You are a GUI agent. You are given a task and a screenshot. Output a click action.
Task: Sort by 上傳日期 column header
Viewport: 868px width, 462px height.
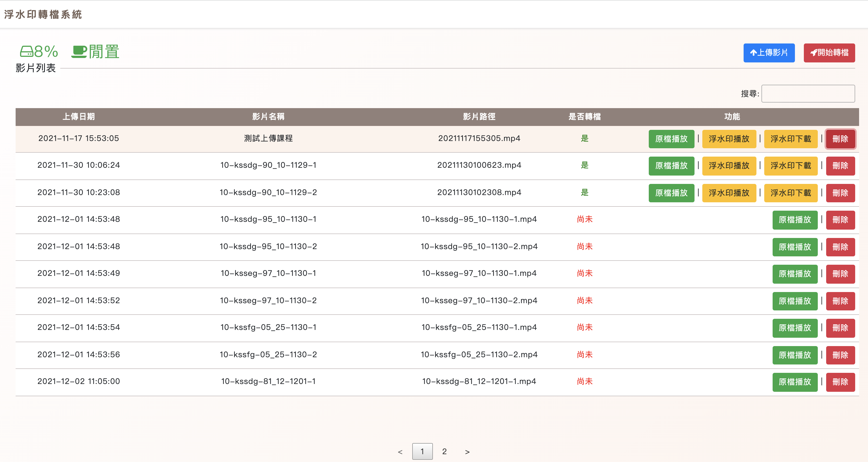(78, 116)
